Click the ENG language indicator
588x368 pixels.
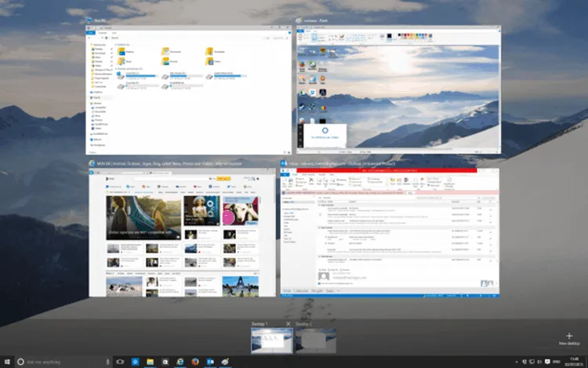[x=557, y=362]
